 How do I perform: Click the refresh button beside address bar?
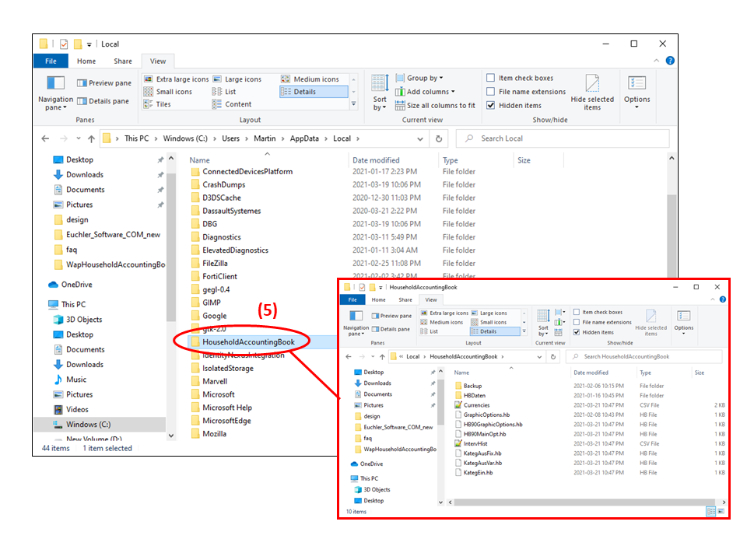439,138
